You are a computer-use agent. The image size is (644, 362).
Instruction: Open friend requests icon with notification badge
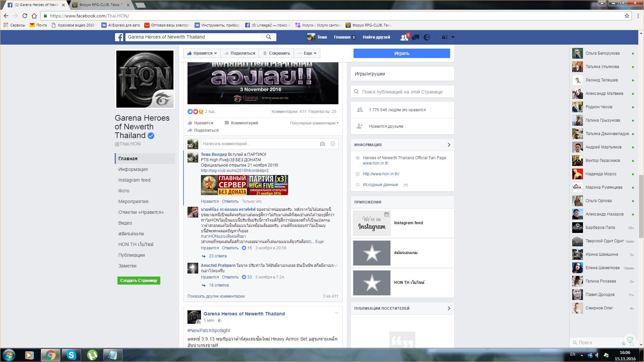pyautogui.click(x=405, y=37)
